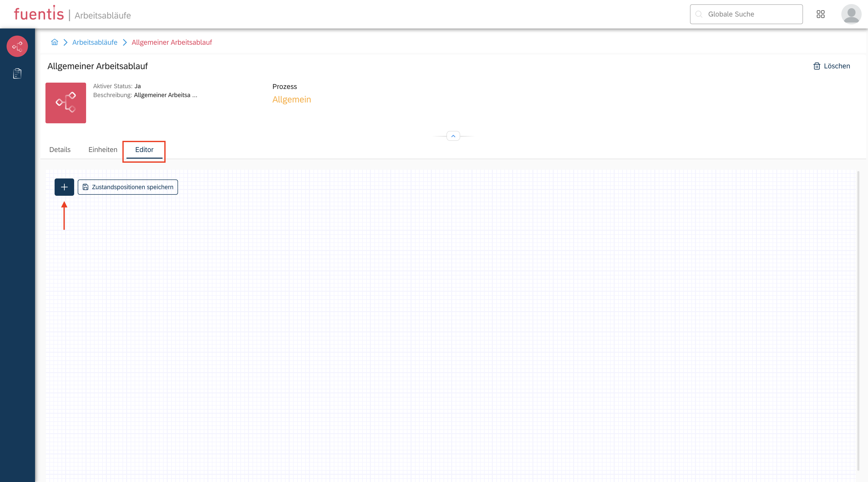Viewport: 868px width, 482px height.
Task: Click the home icon in the breadcrumb
Action: click(x=54, y=42)
